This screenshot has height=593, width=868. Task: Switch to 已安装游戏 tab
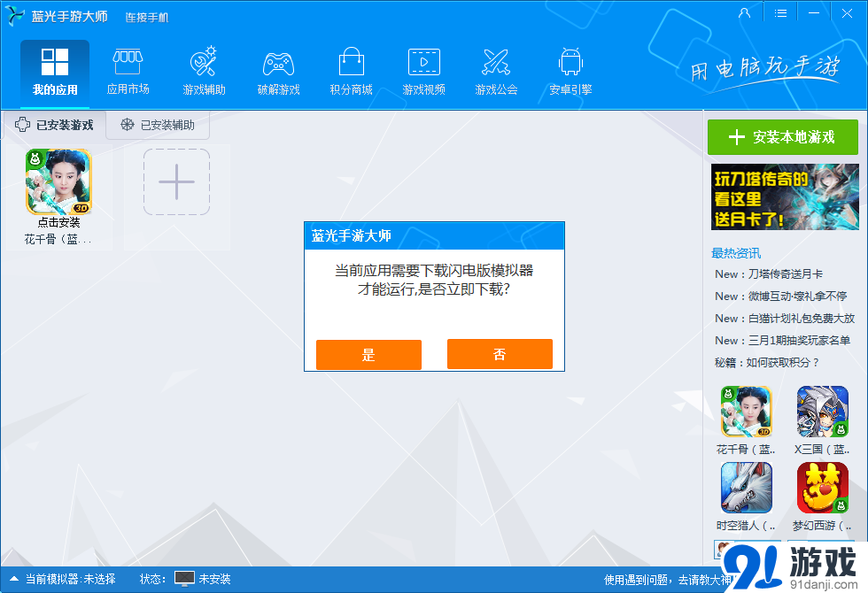tap(54, 125)
